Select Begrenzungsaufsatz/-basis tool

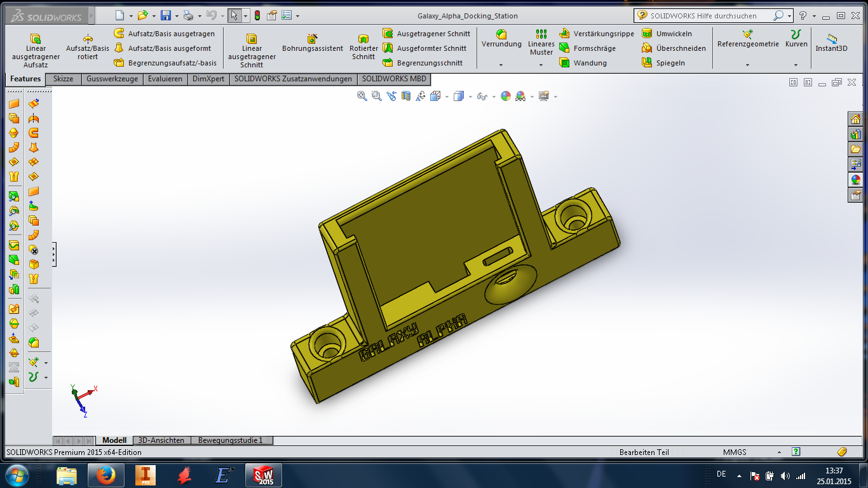(165, 62)
